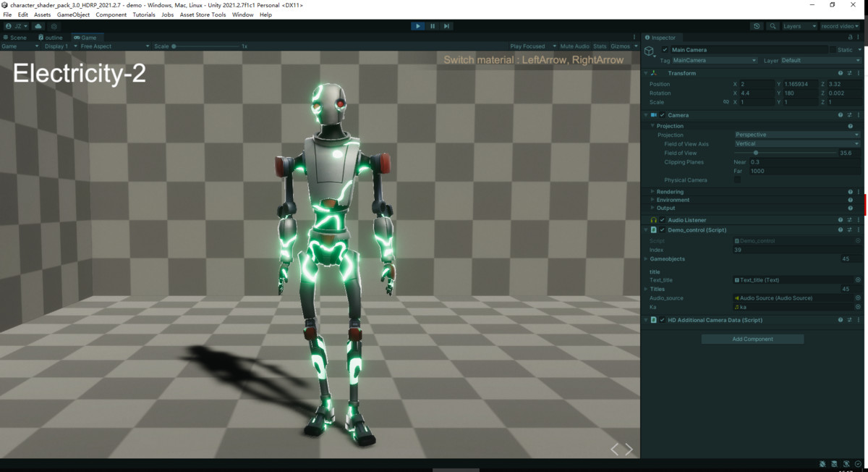The width and height of the screenshot is (868, 472).
Task: Switch to the Scene tab
Action: (16, 37)
